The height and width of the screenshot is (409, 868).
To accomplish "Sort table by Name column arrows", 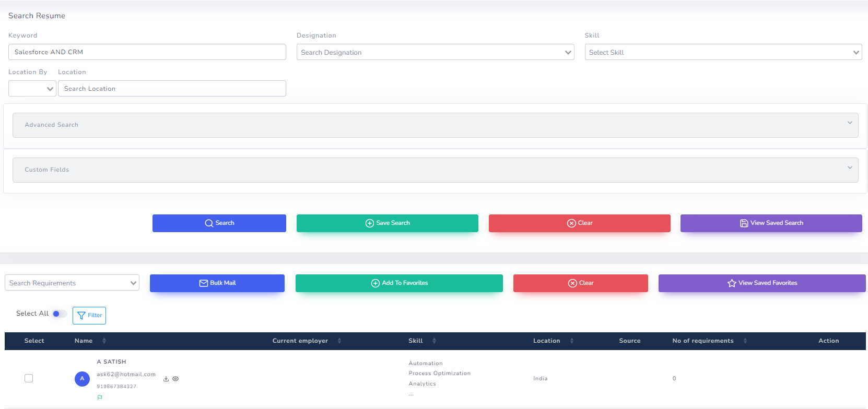I will [x=104, y=341].
